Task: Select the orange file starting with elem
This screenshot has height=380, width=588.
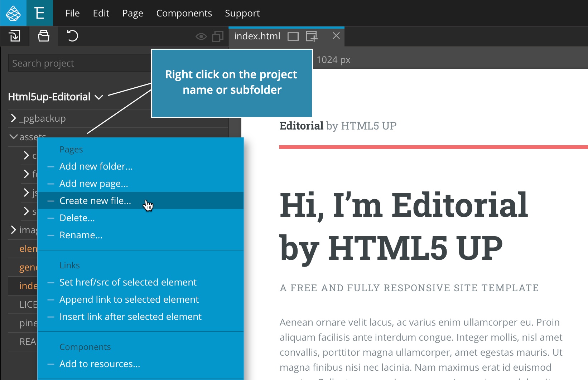Action: click(x=28, y=249)
